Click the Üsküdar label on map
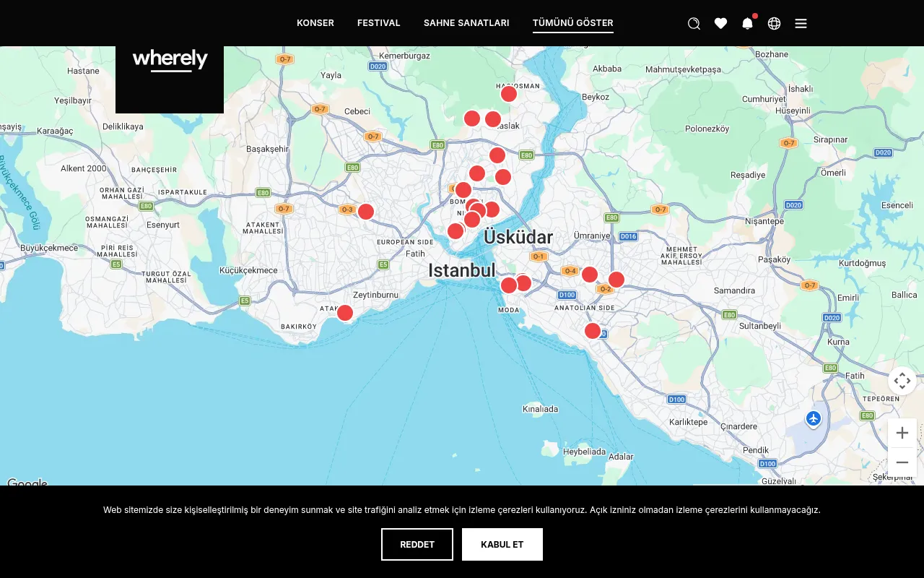 point(518,237)
